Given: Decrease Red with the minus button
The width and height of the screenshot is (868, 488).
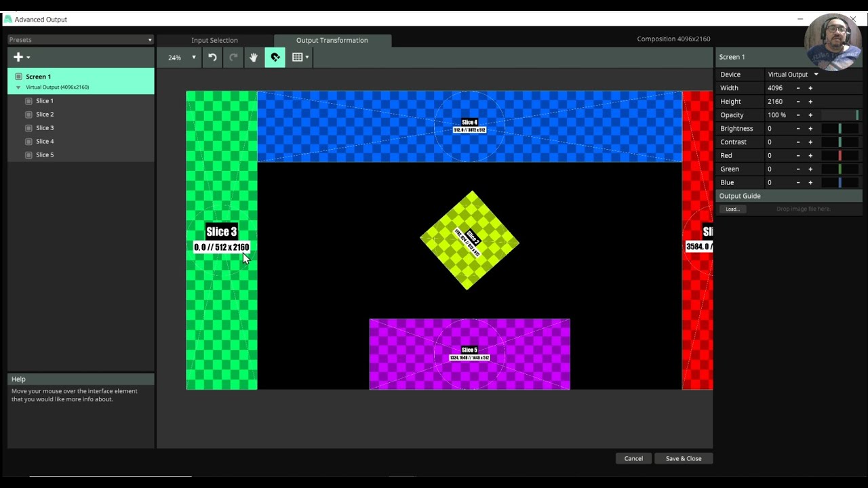Looking at the screenshot, I should tap(798, 156).
